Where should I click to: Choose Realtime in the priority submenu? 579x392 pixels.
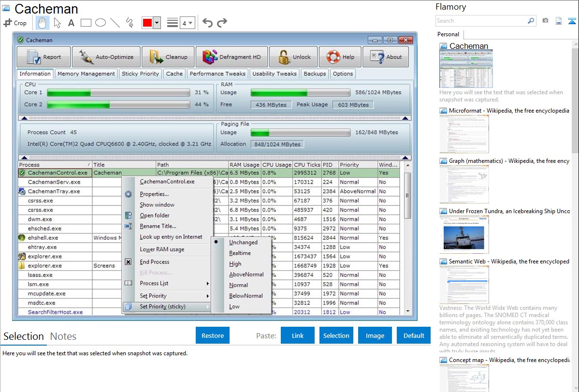(240, 253)
